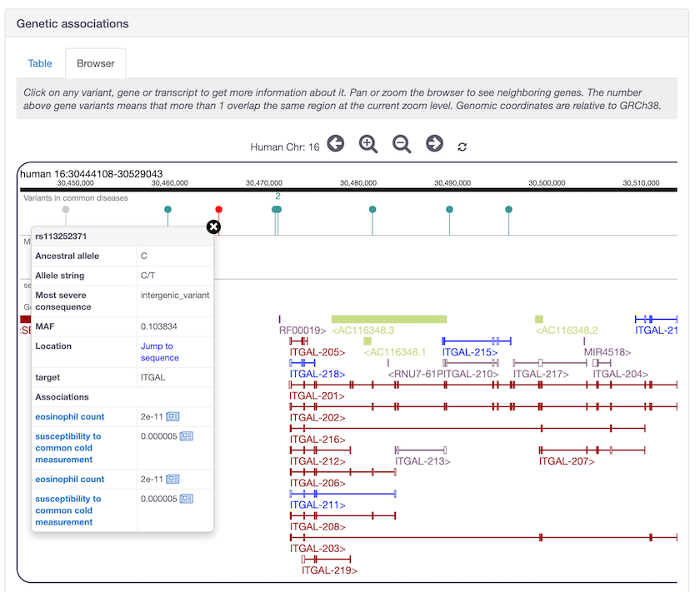Pan the browser left with the left arrow icon

(336, 143)
